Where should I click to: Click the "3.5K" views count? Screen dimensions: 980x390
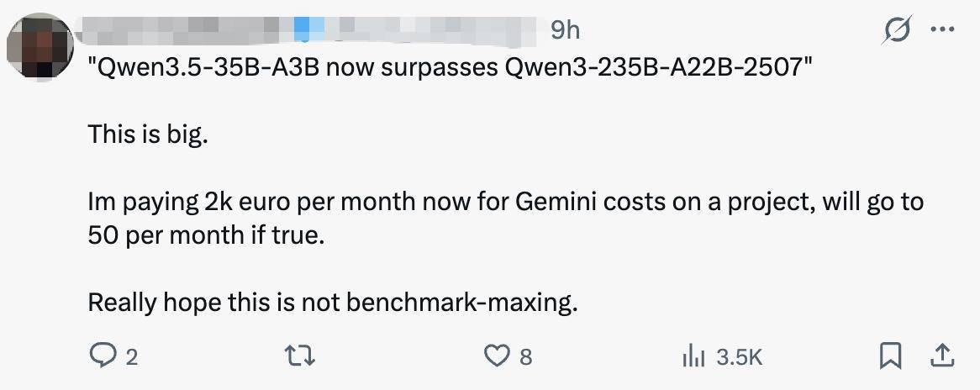[739, 357]
